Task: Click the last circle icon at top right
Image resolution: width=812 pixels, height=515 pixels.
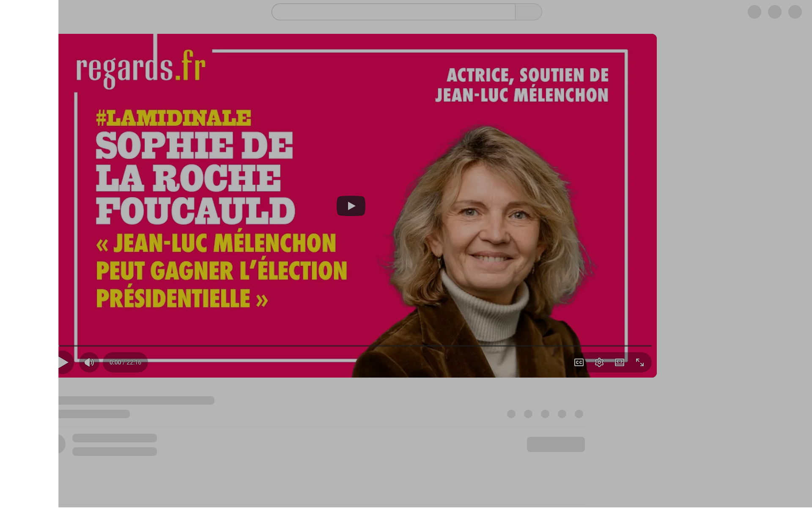Action: (x=795, y=12)
